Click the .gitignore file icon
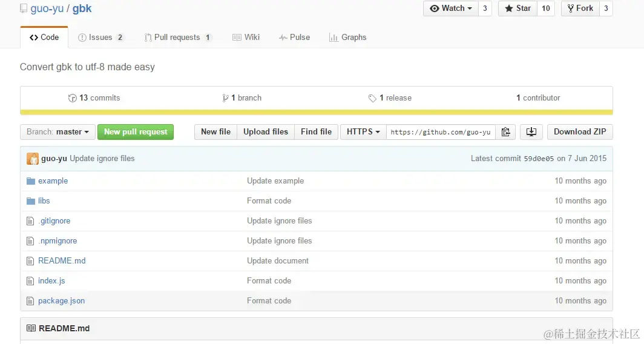 [30, 221]
